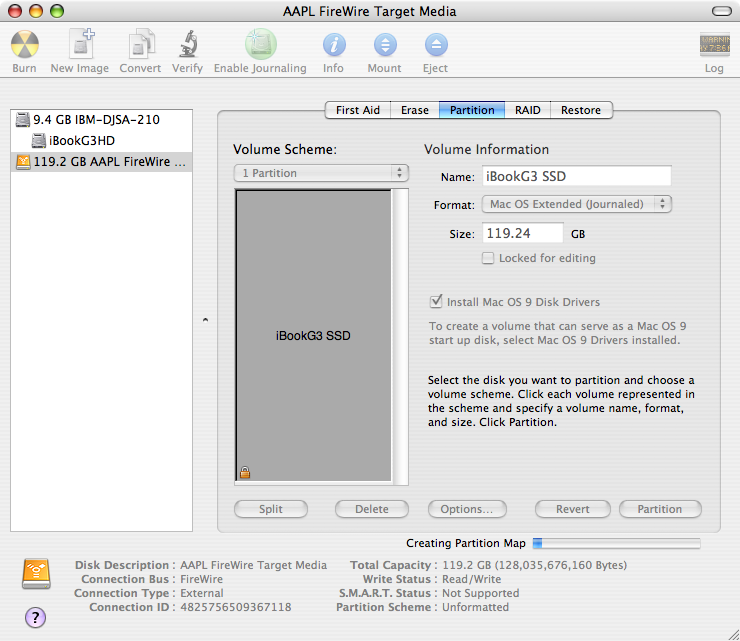
Task: Open the purple Help button
Action: click(x=35, y=617)
